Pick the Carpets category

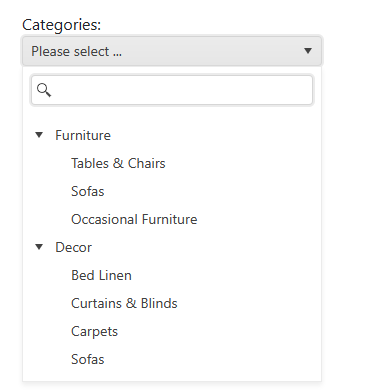94,332
